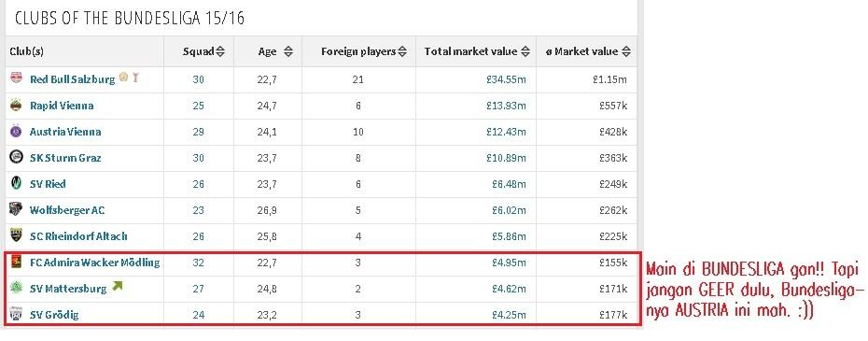Click the Rapid Vienna club crest

[x=16, y=105]
